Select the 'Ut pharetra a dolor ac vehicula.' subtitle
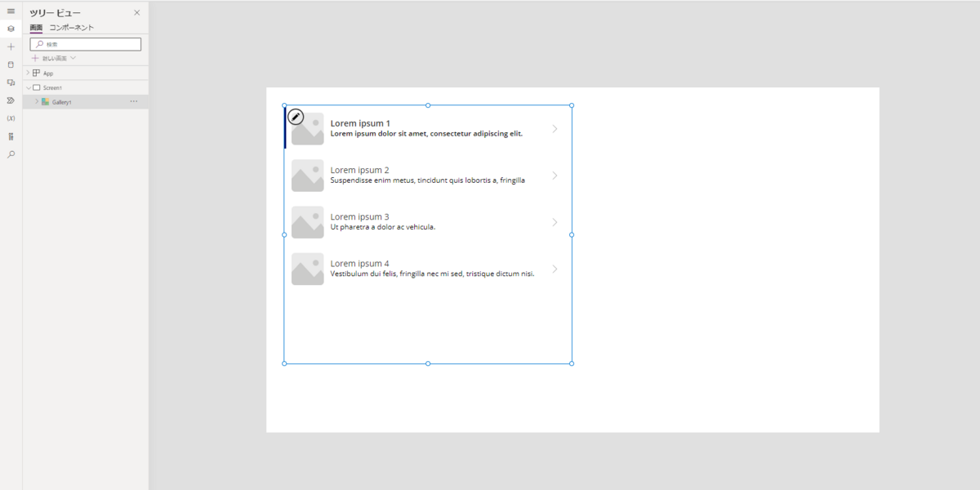Screen dimensions: 980x490 pos(383,226)
